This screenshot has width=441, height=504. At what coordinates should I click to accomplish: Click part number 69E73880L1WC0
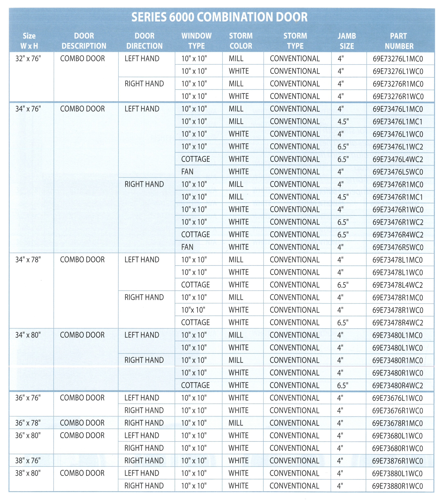[397, 473]
